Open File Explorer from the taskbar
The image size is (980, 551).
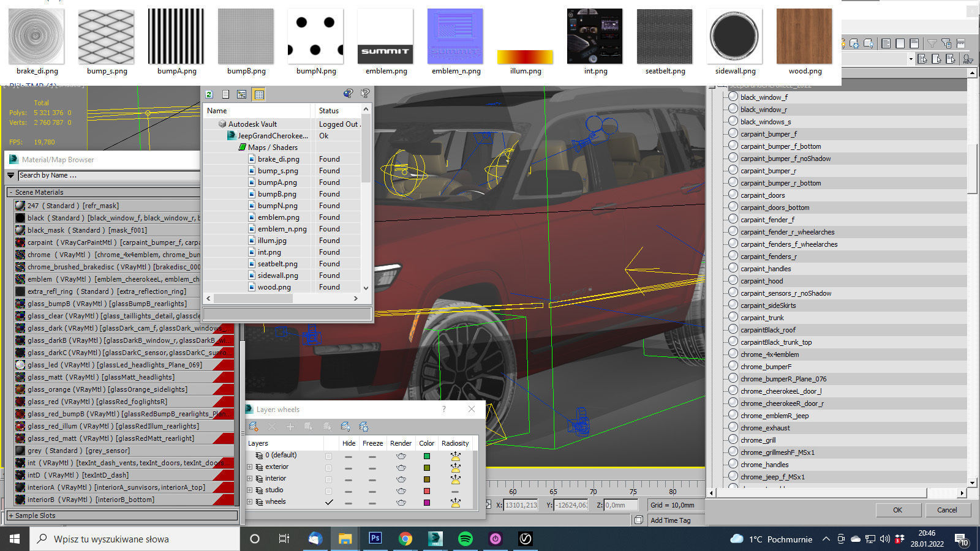click(x=345, y=539)
